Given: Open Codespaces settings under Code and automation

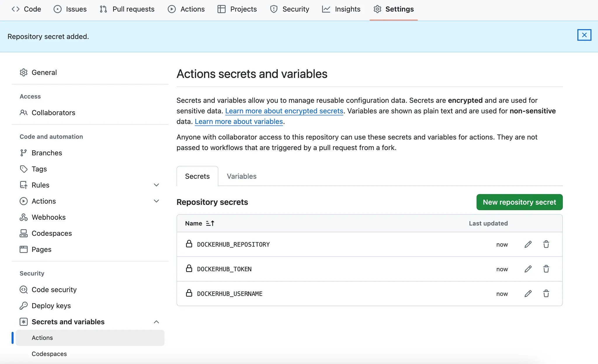Looking at the screenshot, I should 90,233.
